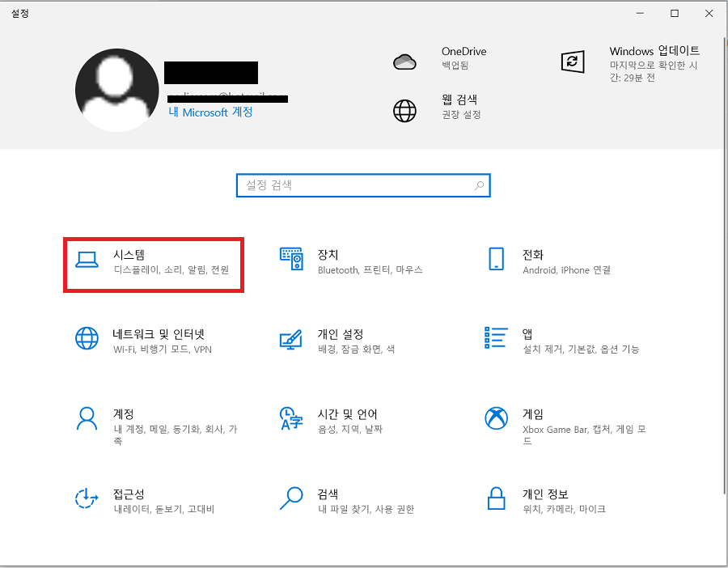Select the 장치 category title

tap(328, 255)
